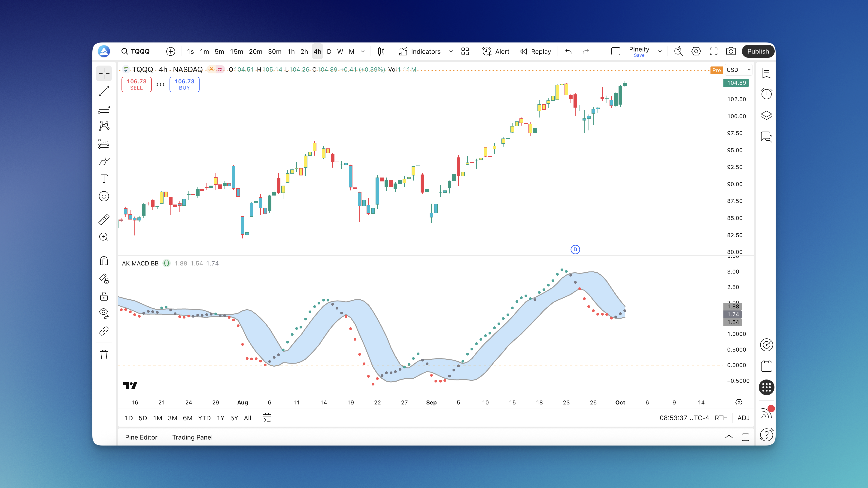Toggle lock all drawing tools

[104, 296]
